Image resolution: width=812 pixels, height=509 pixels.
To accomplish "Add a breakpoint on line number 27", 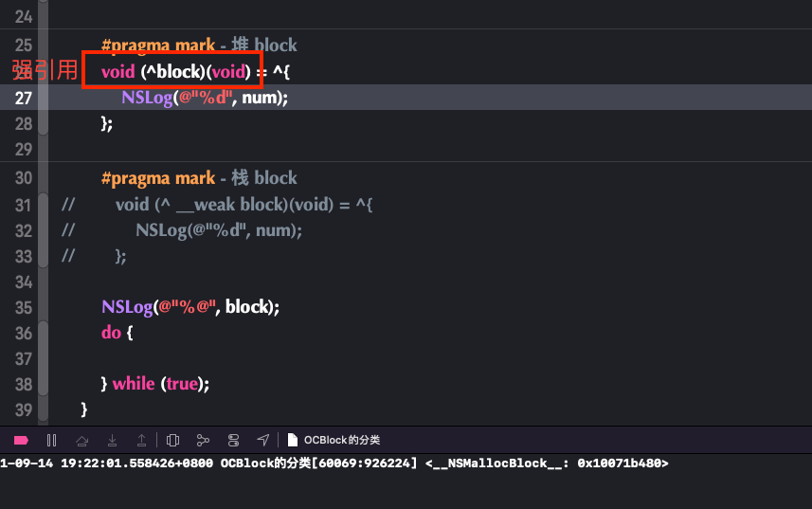I will click(x=24, y=98).
